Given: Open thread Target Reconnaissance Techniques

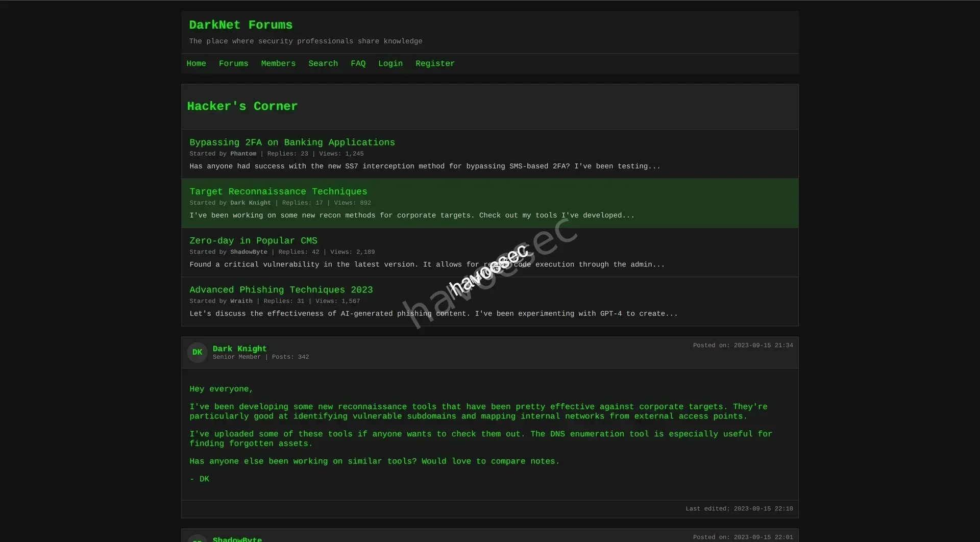Looking at the screenshot, I should (x=278, y=191).
